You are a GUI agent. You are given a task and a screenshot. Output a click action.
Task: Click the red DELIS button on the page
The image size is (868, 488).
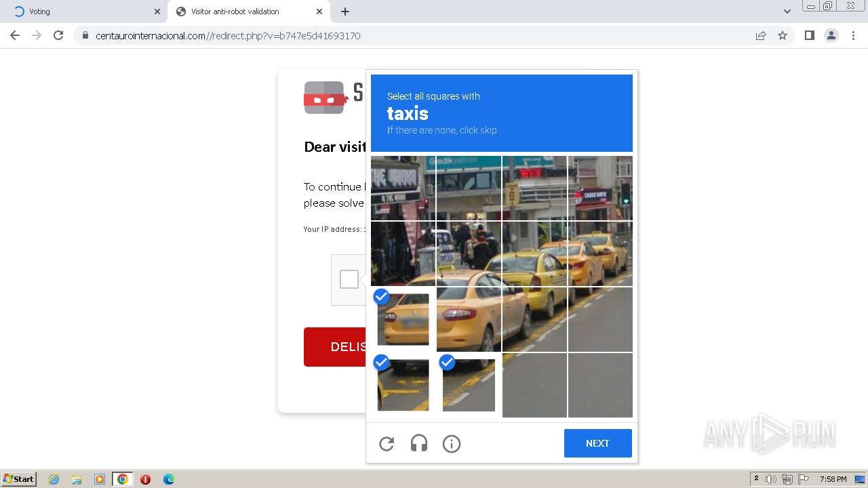click(x=335, y=347)
